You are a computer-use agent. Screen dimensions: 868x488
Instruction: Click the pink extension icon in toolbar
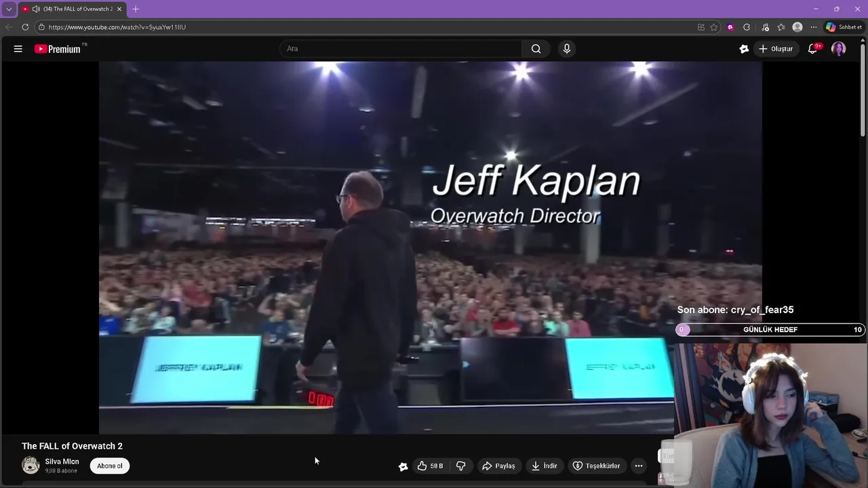[x=730, y=27]
